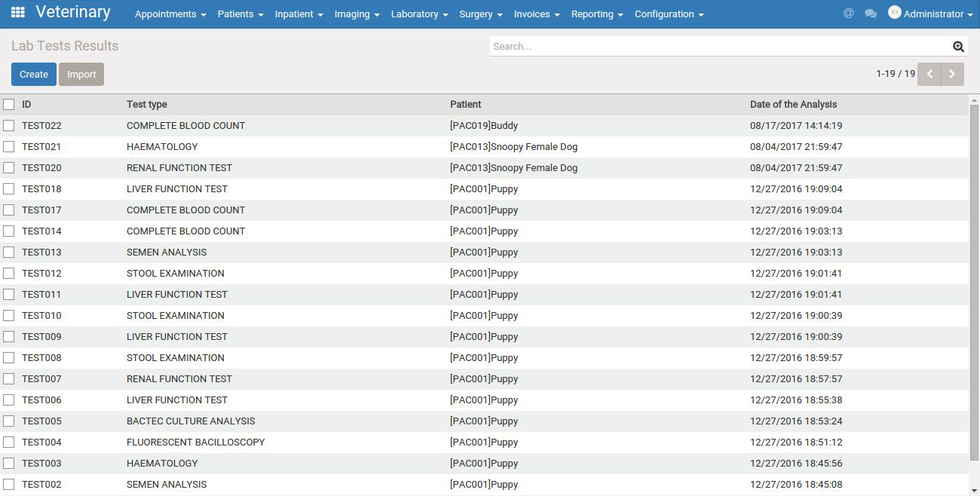Click the search magnifier icon
The width and height of the screenshot is (980, 496).
[958, 46]
